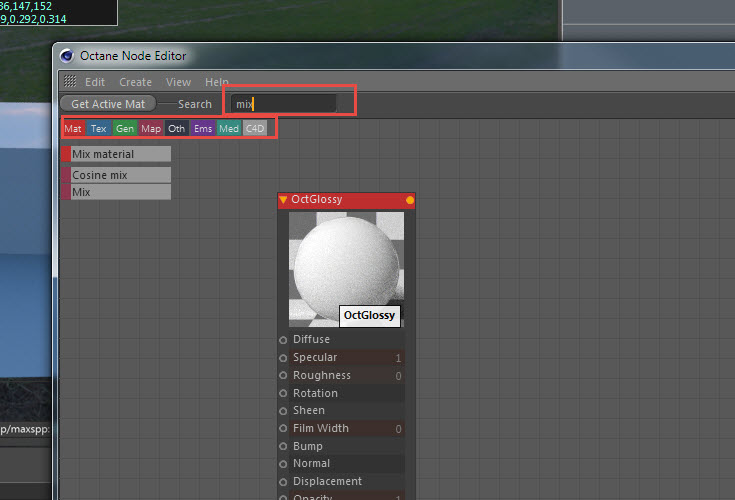Click the Film Width value slider row
The width and height of the screenshot is (735, 500).
pyautogui.click(x=347, y=428)
